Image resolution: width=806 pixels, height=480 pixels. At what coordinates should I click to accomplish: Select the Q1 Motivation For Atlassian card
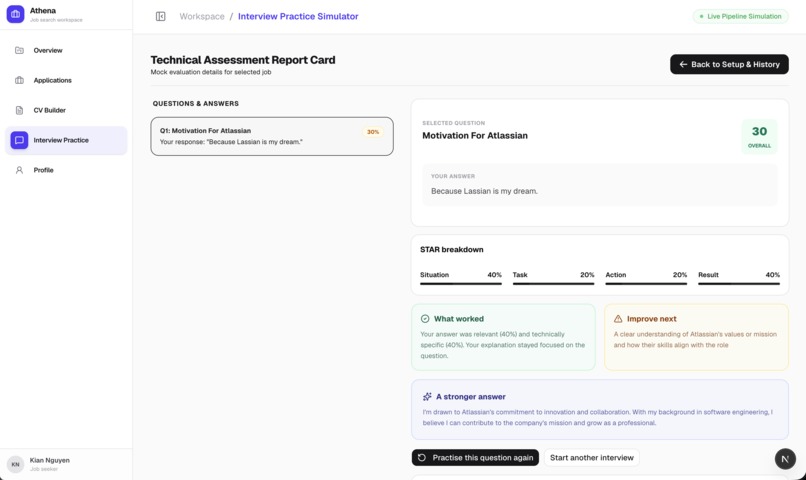pos(272,136)
